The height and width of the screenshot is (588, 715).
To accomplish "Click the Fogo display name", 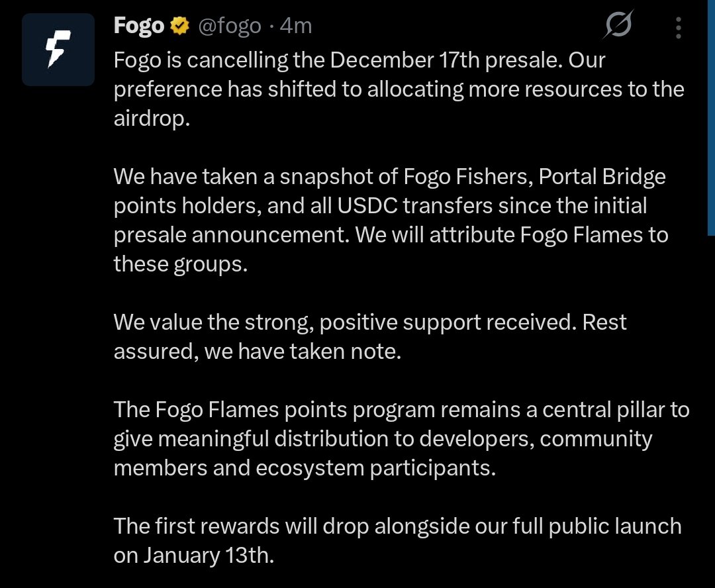I will (138, 26).
